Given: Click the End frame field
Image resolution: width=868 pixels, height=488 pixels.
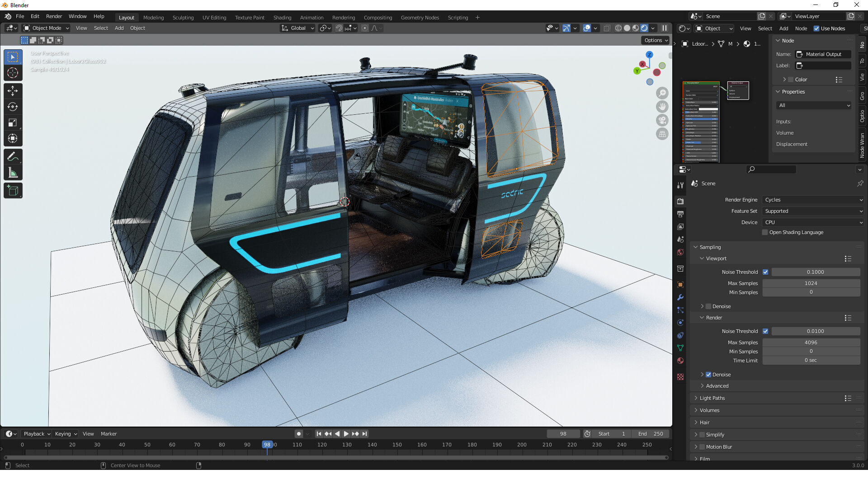Looking at the screenshot, I should 651,434.
